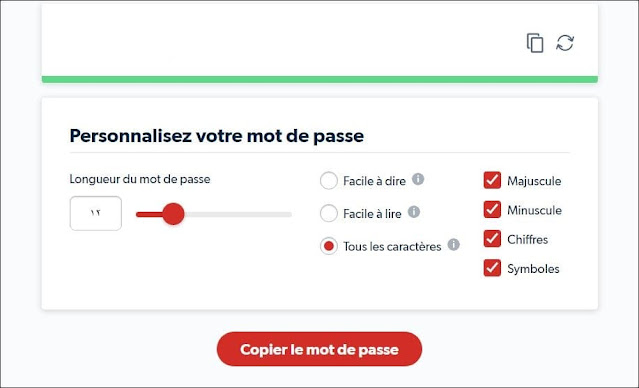Untick the Symboles checkbox
This screenshot has width=639, height=388.
(492, 268)
